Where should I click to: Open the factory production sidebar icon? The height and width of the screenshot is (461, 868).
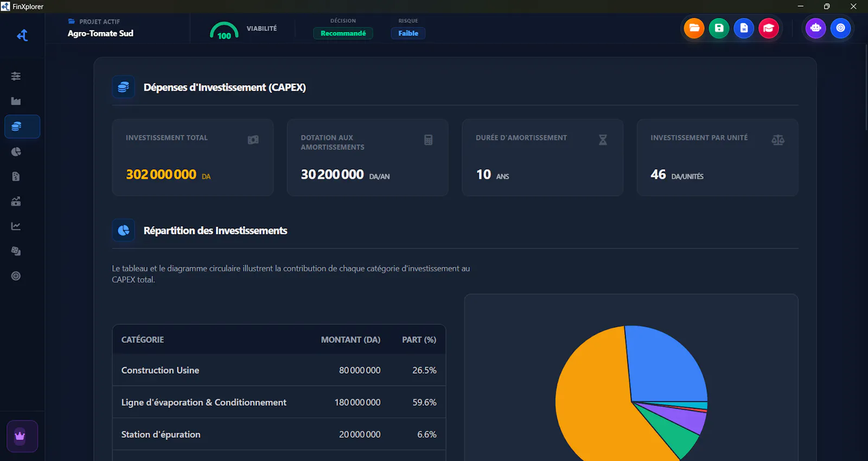[16, 101]
